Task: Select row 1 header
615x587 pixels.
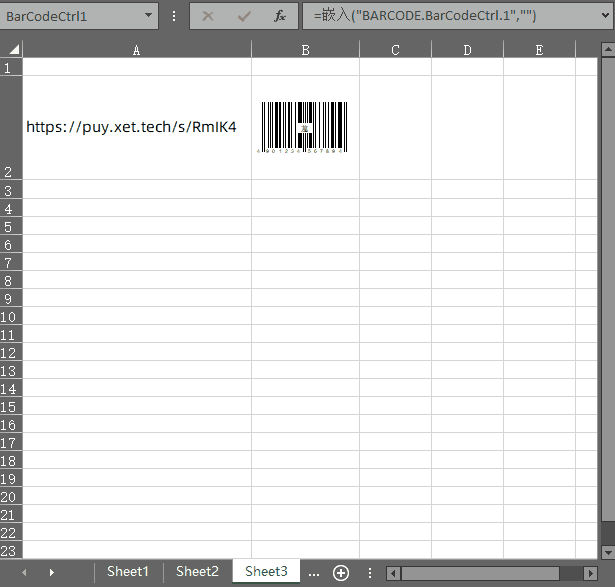Action: tap(11, 67)
